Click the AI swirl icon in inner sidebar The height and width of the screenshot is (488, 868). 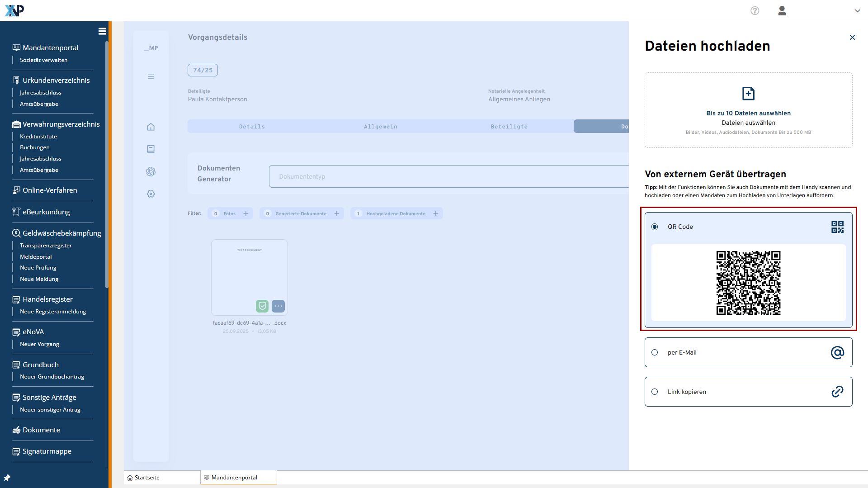(x=151, y=171)
